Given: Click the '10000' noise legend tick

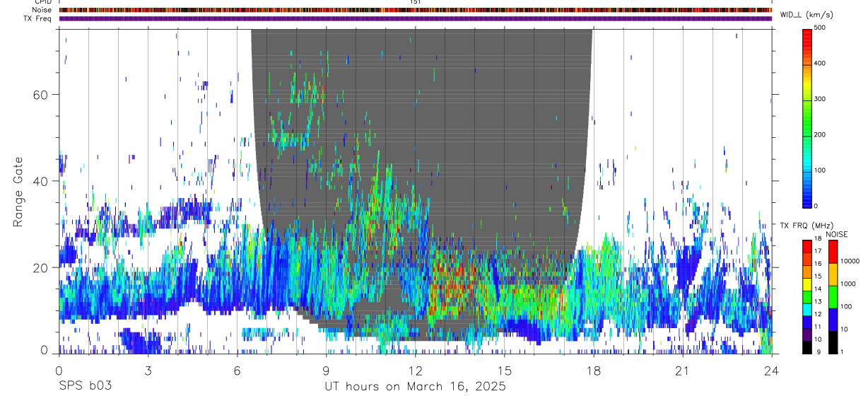Looking at the screenshot, I should pos(850,261).
